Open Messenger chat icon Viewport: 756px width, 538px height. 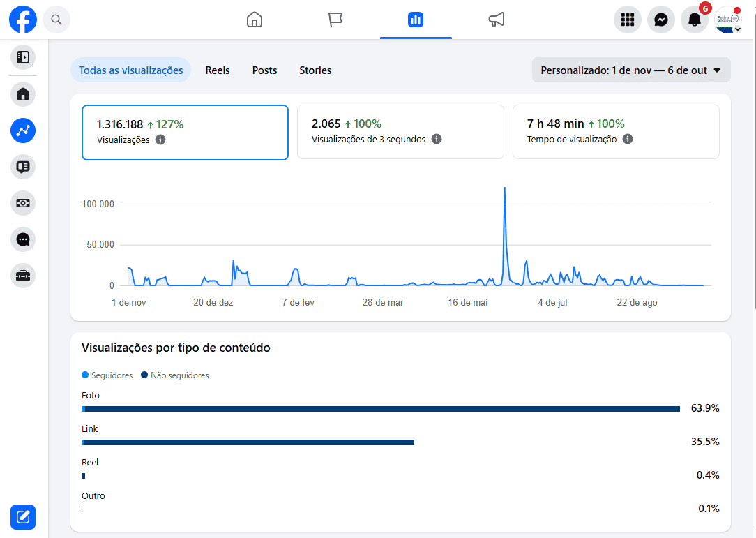(661, 20)
